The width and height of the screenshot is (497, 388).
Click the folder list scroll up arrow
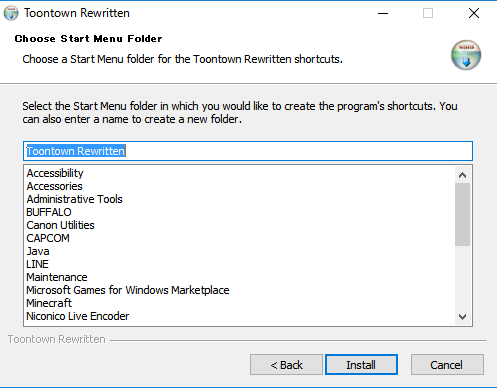462,175
